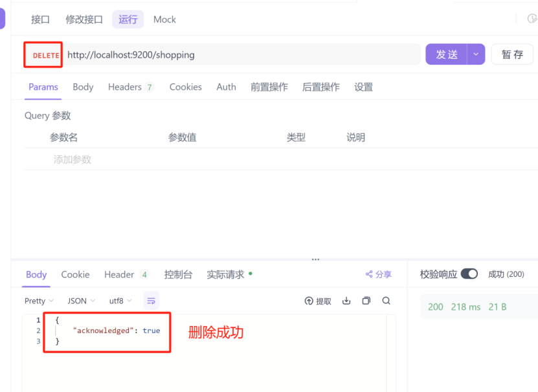
Task: Click line number 2 in response gutter
Action: 38,331
